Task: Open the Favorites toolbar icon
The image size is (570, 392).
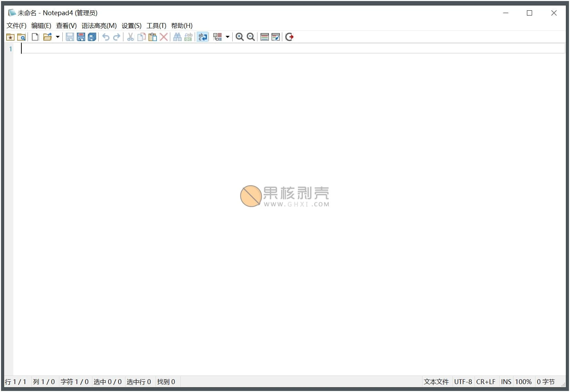Action: [x=10, y=37]
